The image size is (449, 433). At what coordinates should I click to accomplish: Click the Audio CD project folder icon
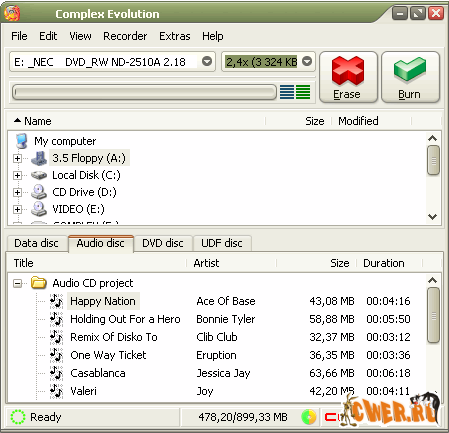39,283
